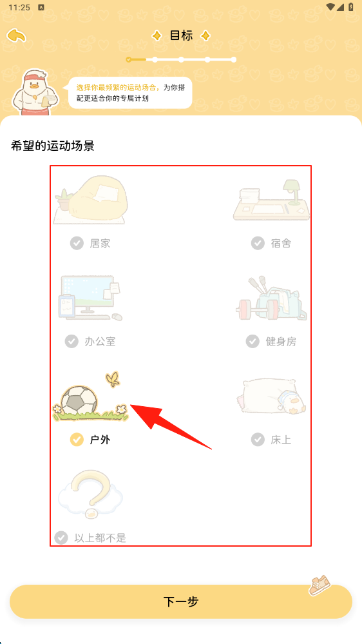Check the 居家 checkmark circle
The image size is (362, 644).
click(77, 243)
